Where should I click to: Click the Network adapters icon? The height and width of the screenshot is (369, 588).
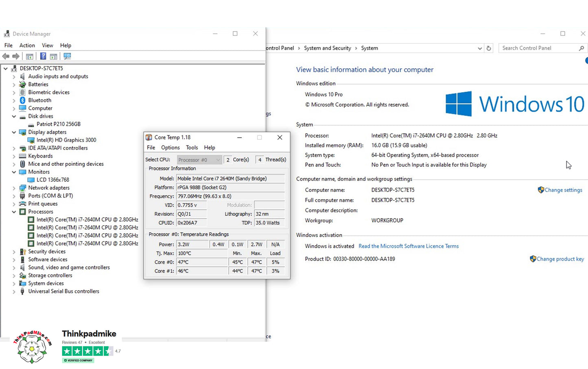click(x=22, y=188)
